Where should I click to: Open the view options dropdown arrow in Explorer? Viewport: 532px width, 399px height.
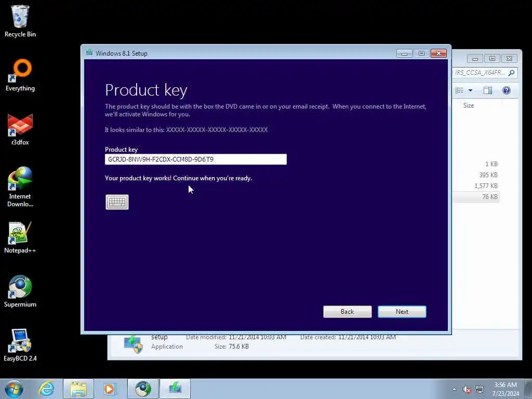[470, 90]
